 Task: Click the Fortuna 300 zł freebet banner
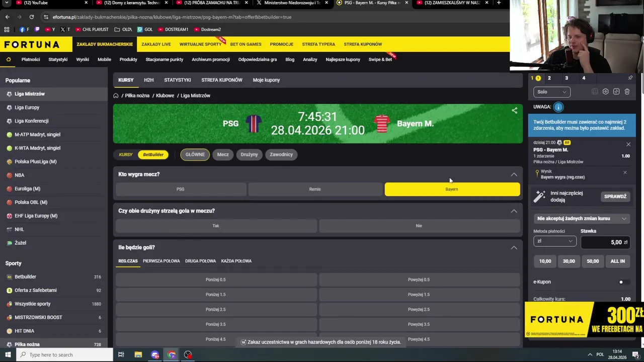584,320
